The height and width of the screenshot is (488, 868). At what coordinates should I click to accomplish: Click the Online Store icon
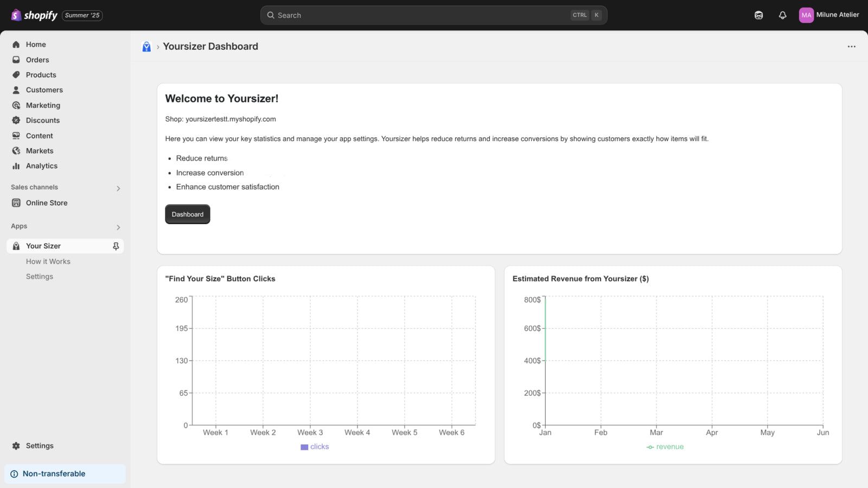coord(16,203)
